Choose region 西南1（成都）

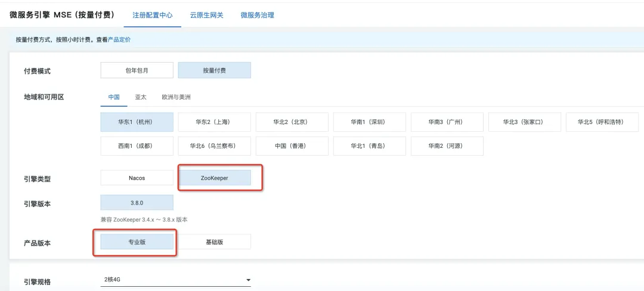pos(137,146)
